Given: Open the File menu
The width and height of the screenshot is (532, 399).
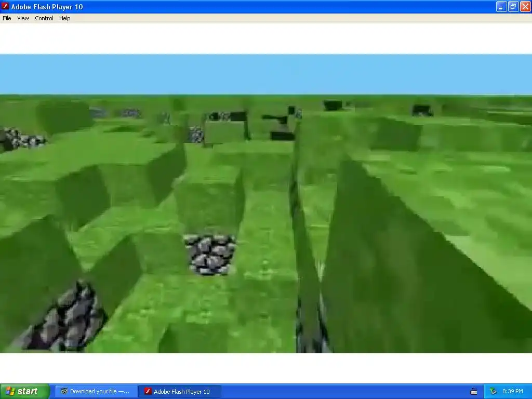Looking at the screenshot, I should (x=7, y=18).
